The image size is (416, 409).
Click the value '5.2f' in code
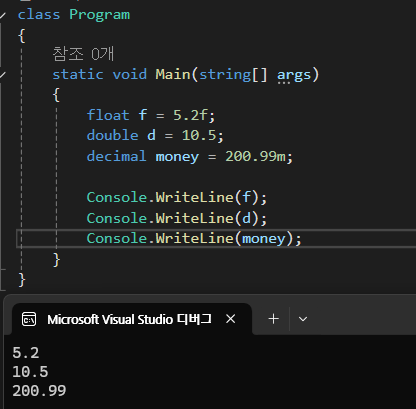tap(190, 115)
